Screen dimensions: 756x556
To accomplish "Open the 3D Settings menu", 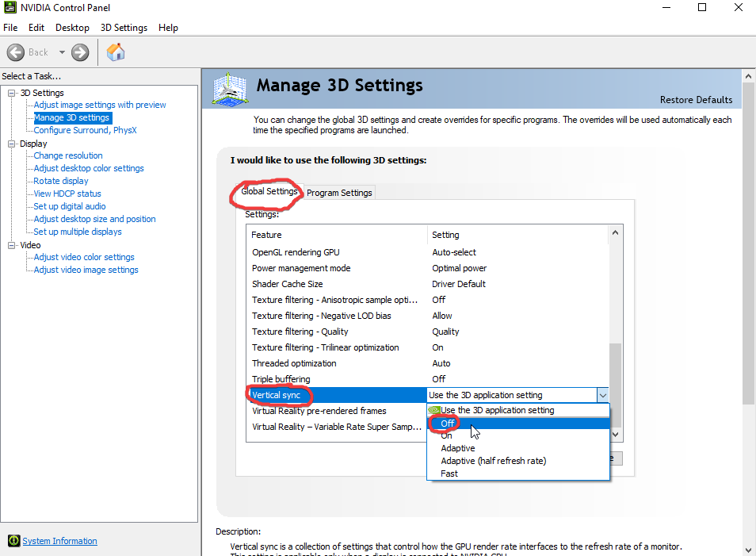I will click(124, 28).
